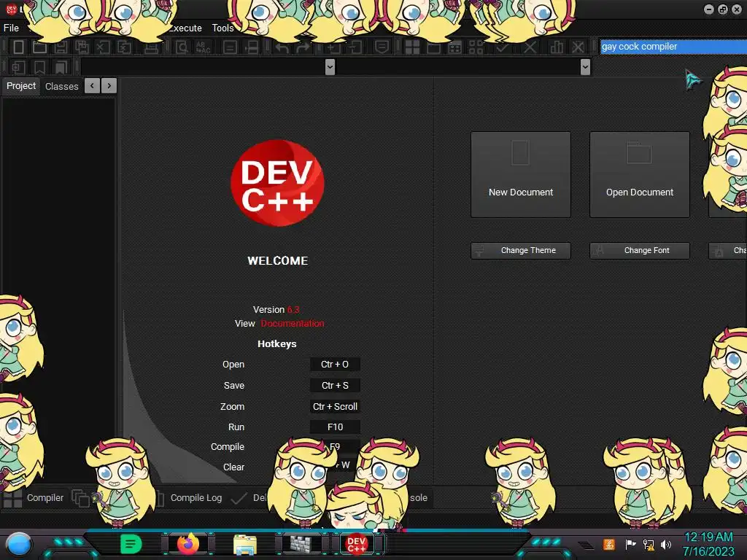
Task: Click the Hotkeys heading
Action: (276, 344)
